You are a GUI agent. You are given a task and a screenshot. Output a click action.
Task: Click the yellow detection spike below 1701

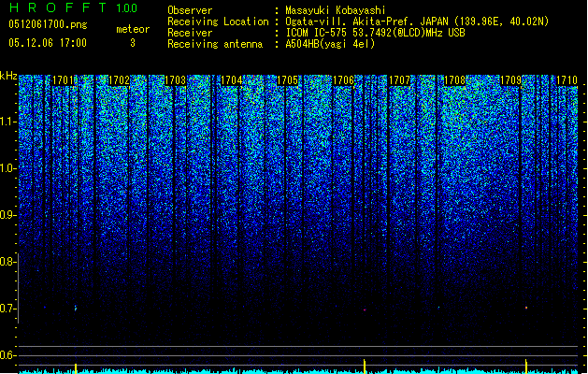pyautogui.click(x=76, y=368)
